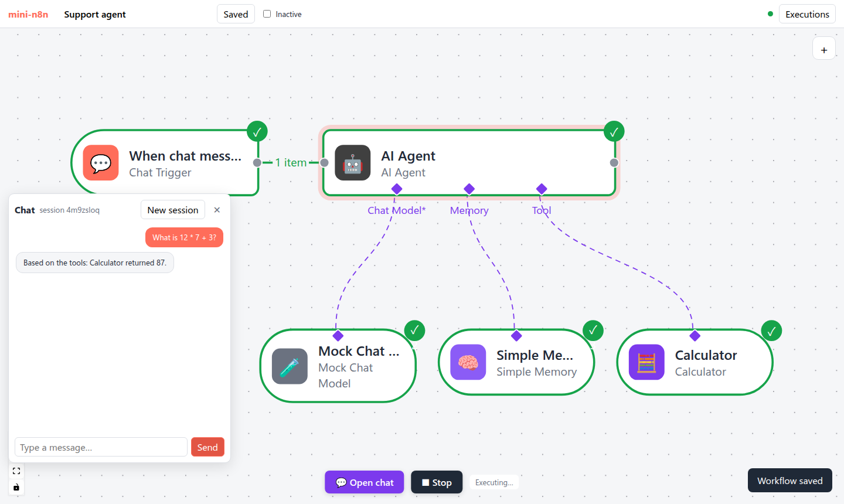Click the Chat Model* connector label
This screenshot has height=504, width=844.
(x=397, y=210)
